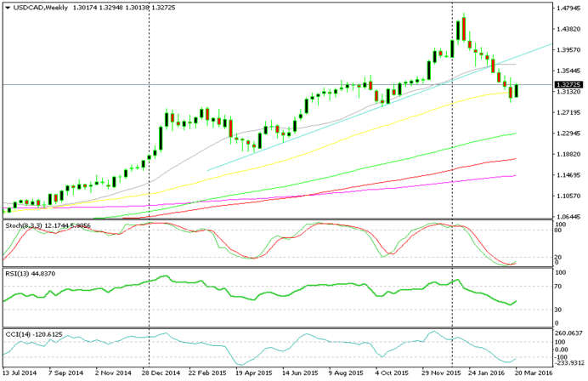Select the 1.47945 price axis label
588x381 pixels.
[568, 8]
